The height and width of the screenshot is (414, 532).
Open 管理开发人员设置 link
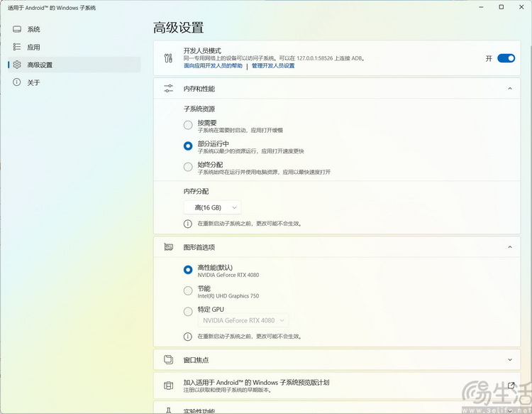[x=273, y=65]
